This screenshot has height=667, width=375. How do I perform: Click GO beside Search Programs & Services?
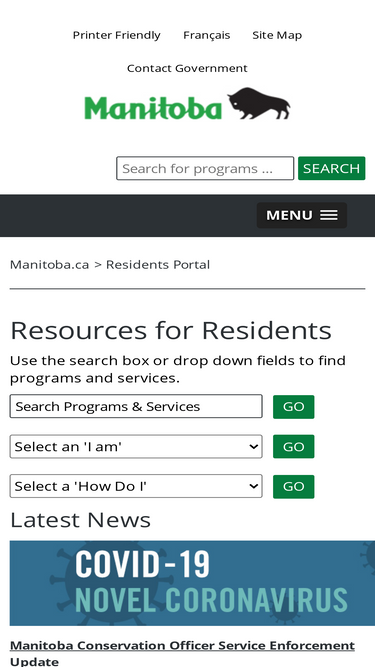tap(294, 407)
